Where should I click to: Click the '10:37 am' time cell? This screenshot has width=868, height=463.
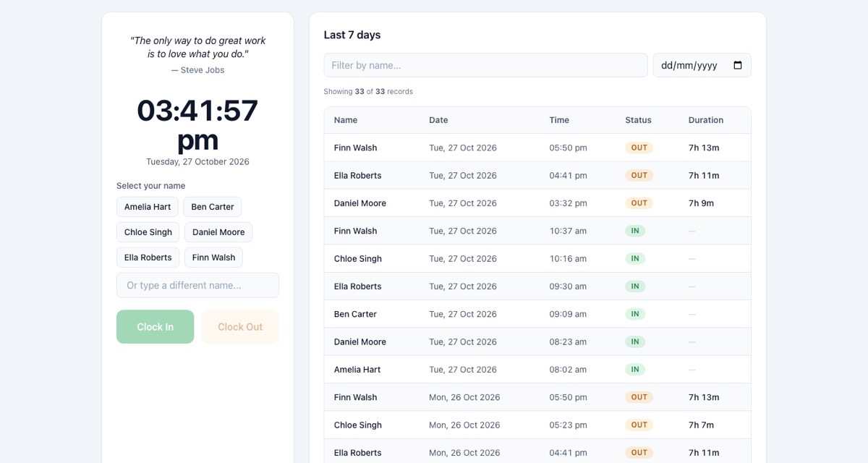568,231
